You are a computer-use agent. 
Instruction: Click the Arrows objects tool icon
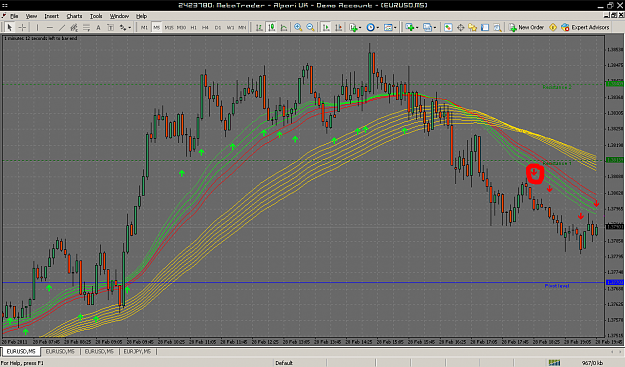[x=123, y=27]
